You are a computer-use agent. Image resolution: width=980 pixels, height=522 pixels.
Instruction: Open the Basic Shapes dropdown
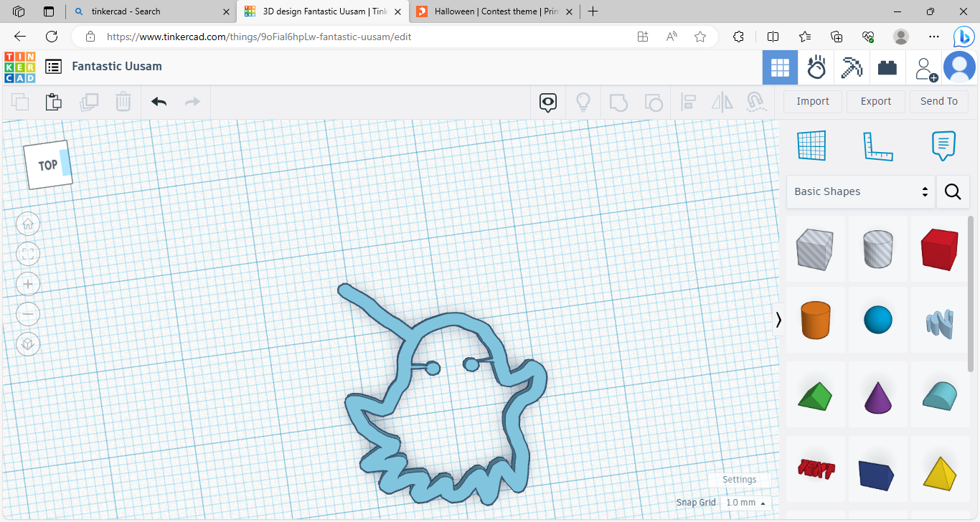pos(861,191)
